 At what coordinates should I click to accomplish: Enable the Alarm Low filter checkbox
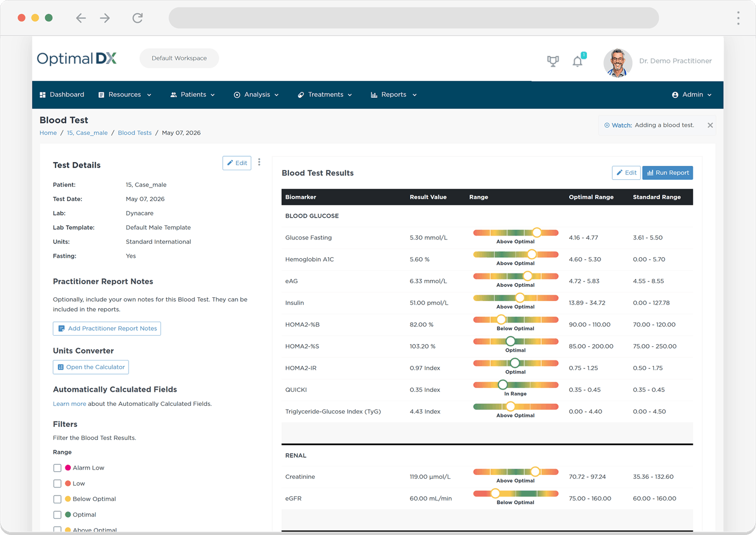pos(57,468)
